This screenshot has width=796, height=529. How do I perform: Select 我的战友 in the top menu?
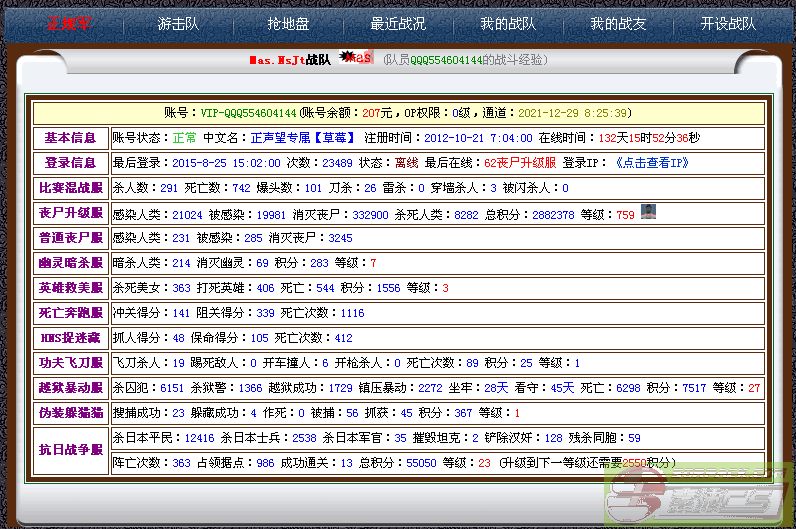click(x=617, y=24)
